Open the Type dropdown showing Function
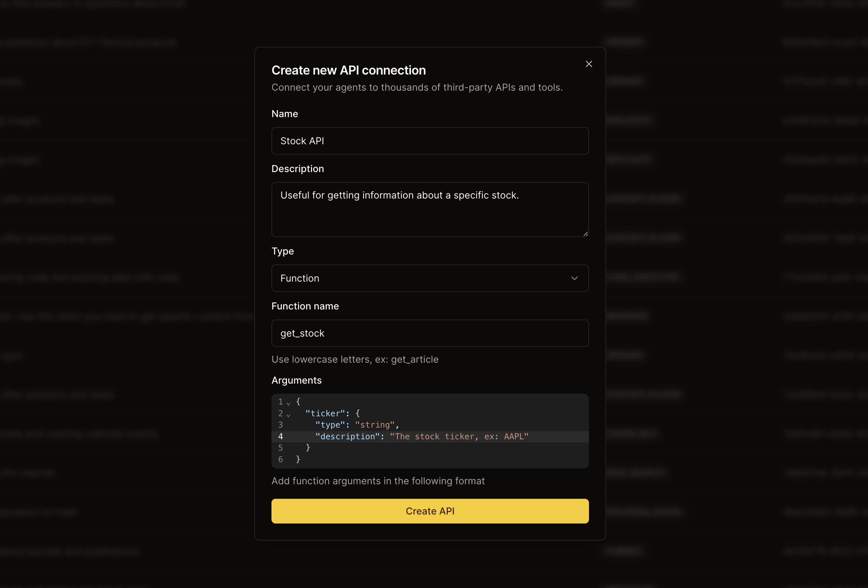This screenshot has width=868, height=588. tap(430, 278)
